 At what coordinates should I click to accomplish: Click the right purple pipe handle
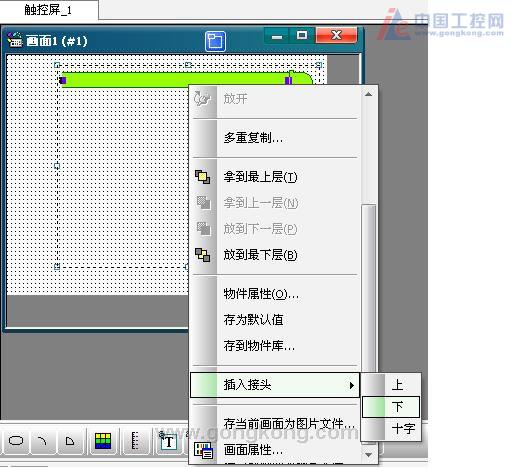(x=289, y=80)
